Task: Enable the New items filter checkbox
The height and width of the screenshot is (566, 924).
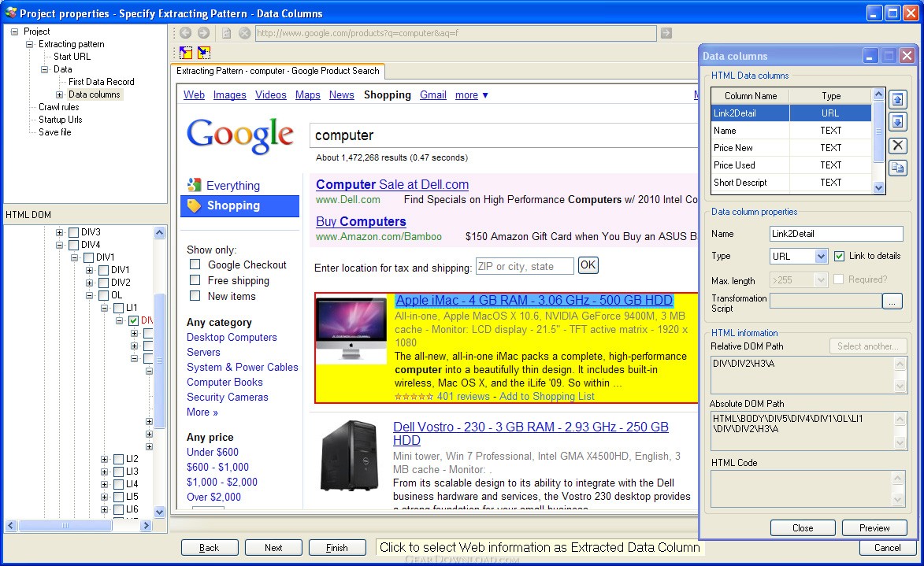Action: [x=195, y=296]
